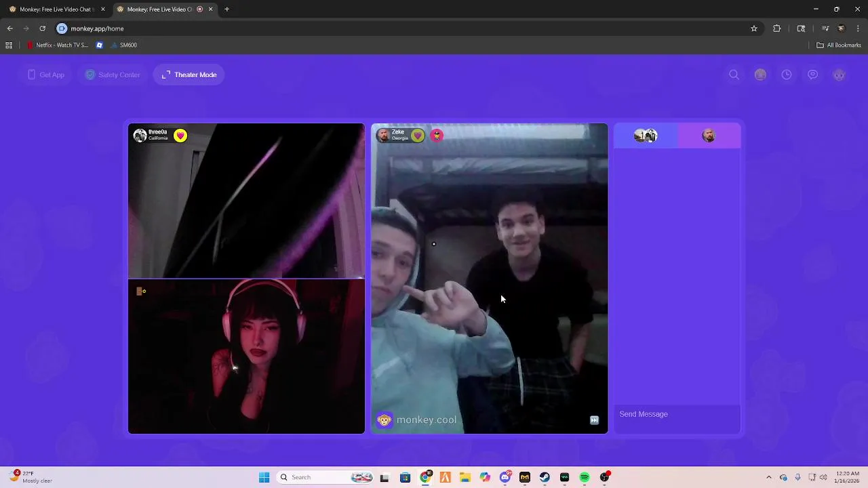Click the pink badge icon next to Zeke's heart
This screenshot has width=868, height=488.
pos(437,136)
